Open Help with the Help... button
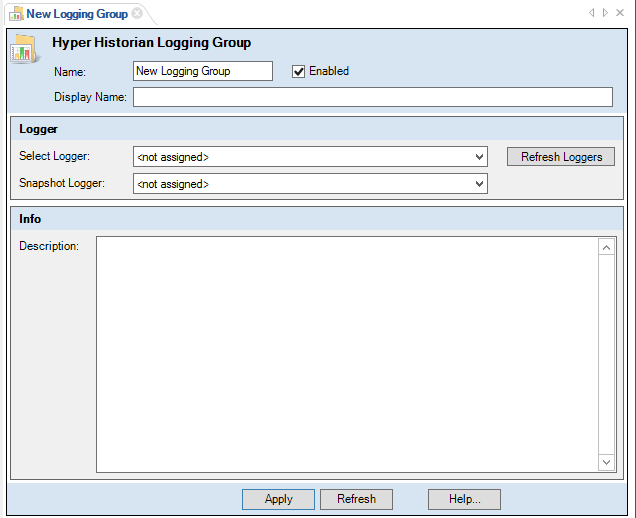 [464, 499]
